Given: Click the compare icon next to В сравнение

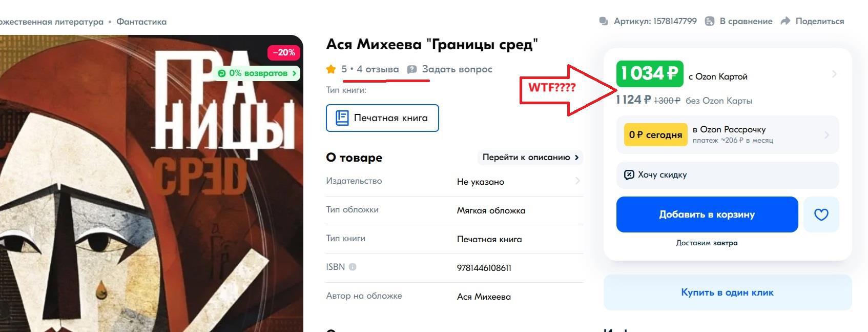Looking at the screenshot, I should coord(710,21).
